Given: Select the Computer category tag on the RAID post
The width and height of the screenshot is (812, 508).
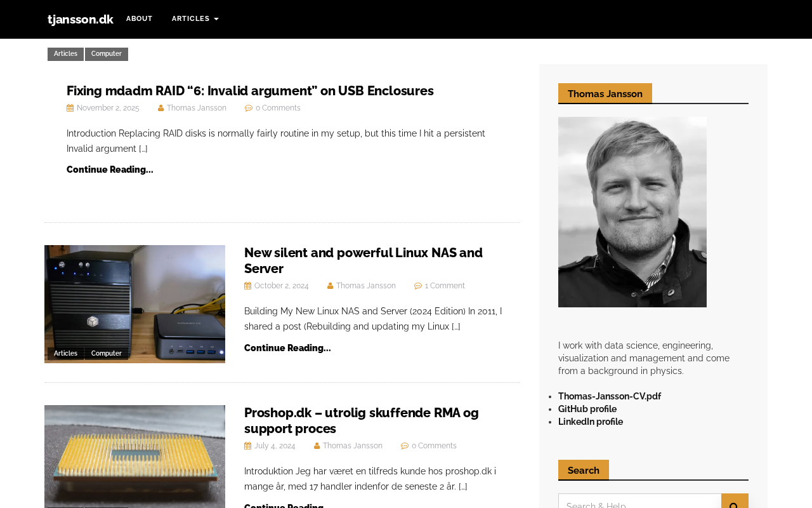Looking at the screenshot, I should click(107, 54).
